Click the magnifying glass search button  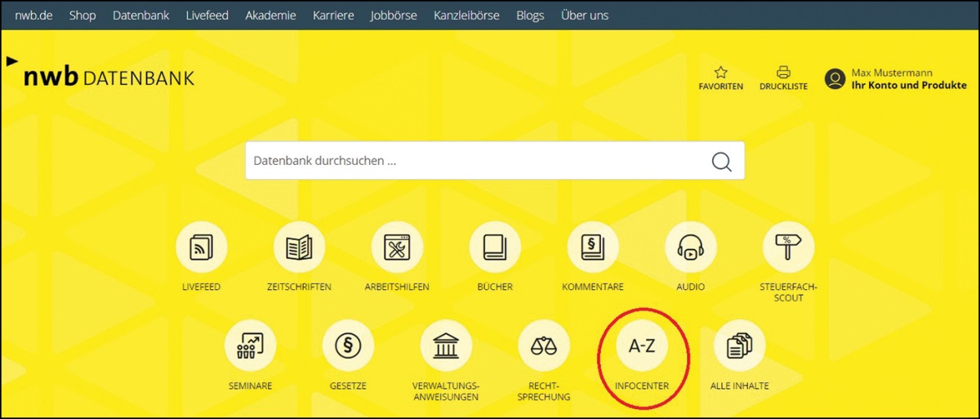pyautogui.click(x=721, y=161)
